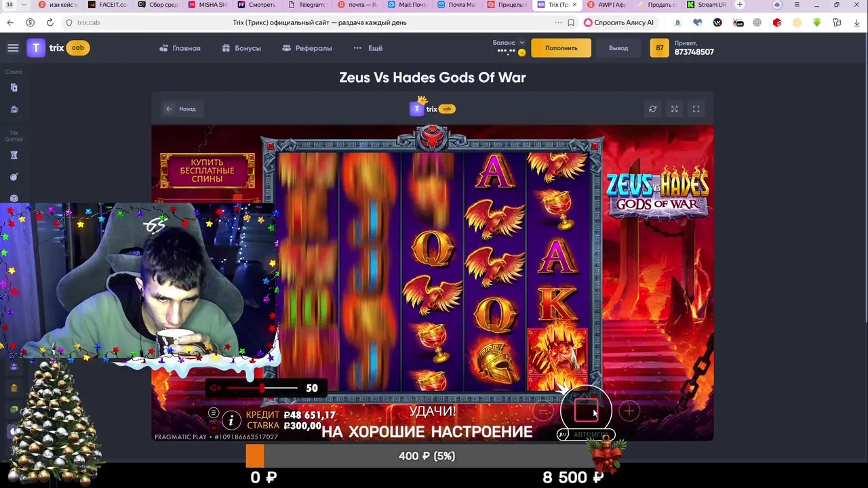Screen dimensions: 868x488
Task: Expand the Ещё menu
Action: pos(368,48)
